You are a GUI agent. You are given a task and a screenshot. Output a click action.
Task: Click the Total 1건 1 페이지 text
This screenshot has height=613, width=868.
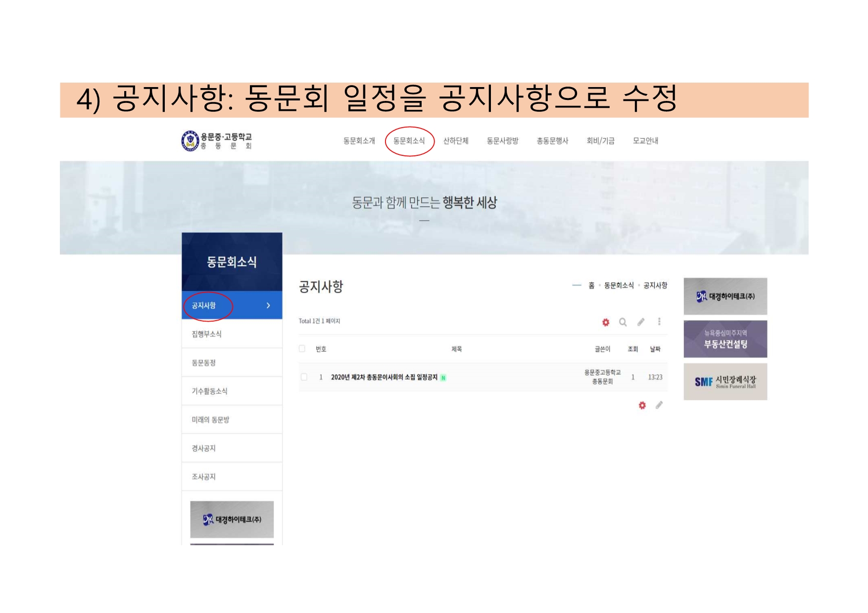pyautogui.click(x=319, y=321)
